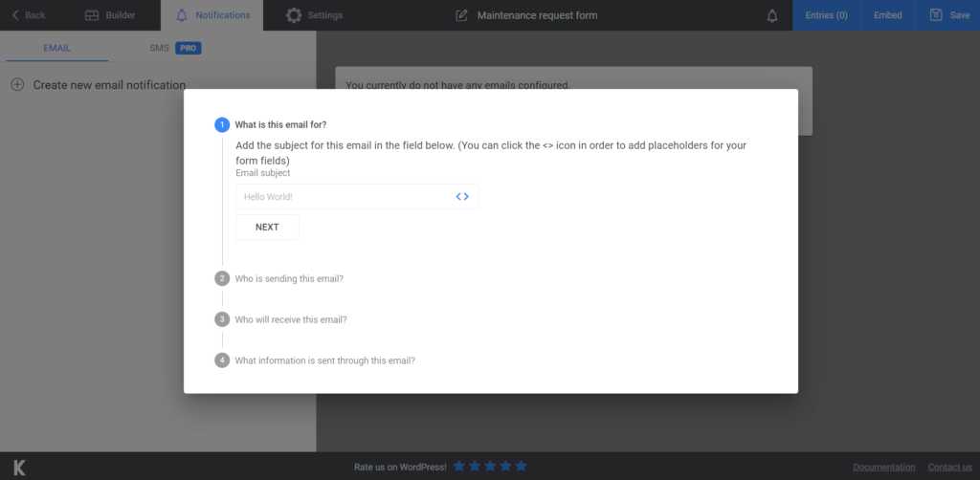Insert placeholder using the <> icon
The height and width of the screenshot is (480, 980).
(x=462, y=197)
